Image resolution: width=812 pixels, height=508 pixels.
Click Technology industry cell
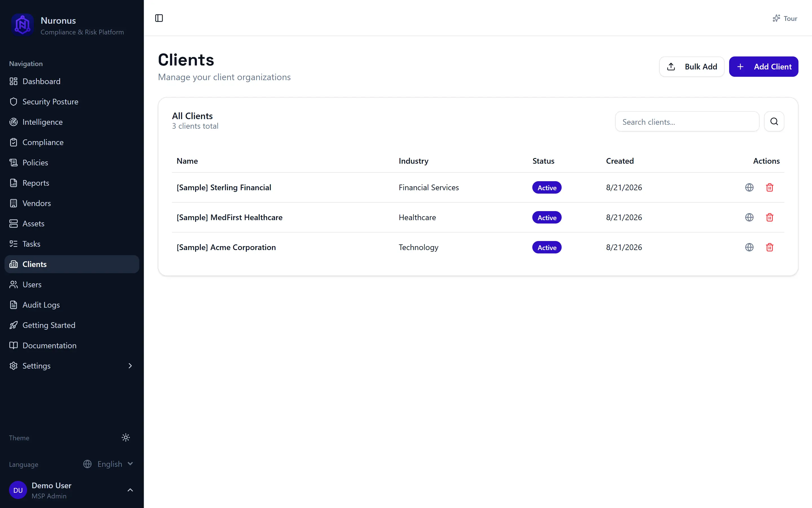point(418,247)
